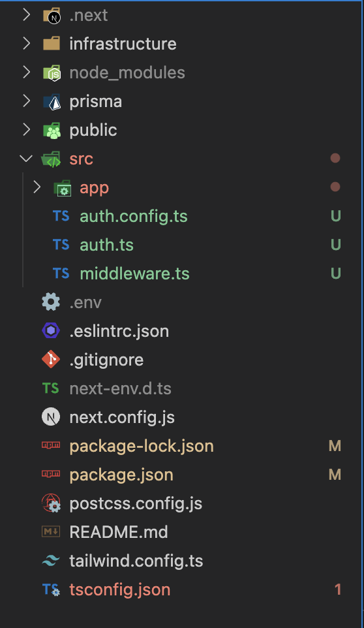Click the npm icon beside package.json
The width and height of the screenshot is (364, 628).
coord(51,475)
